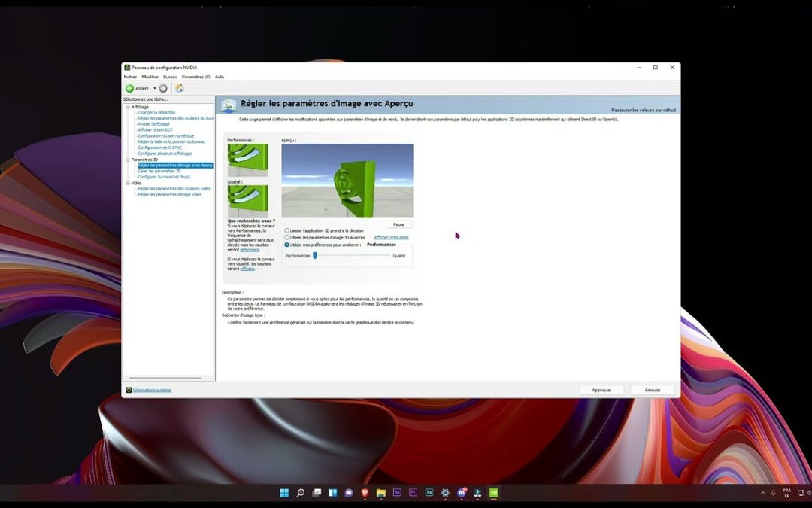The image size is (812, 508).
Task: Click the Pause preview button
Action: tap(398, 224)
